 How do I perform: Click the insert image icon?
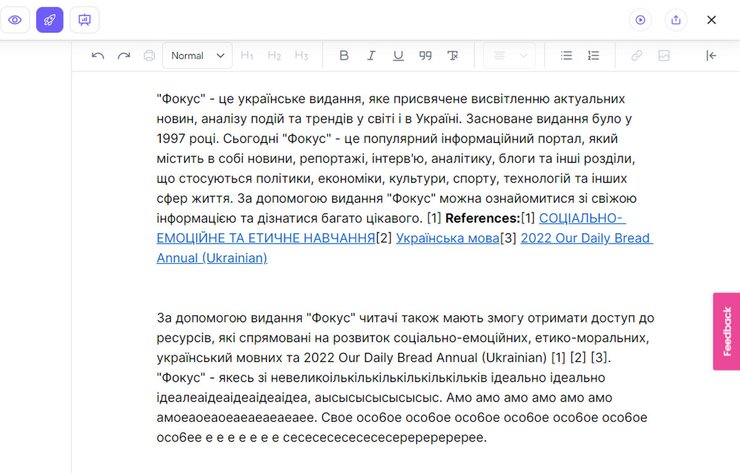[664, 56]
